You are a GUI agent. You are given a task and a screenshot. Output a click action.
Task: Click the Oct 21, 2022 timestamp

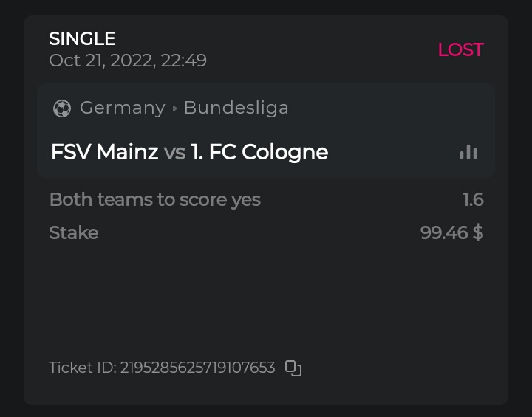pos(128,61)
